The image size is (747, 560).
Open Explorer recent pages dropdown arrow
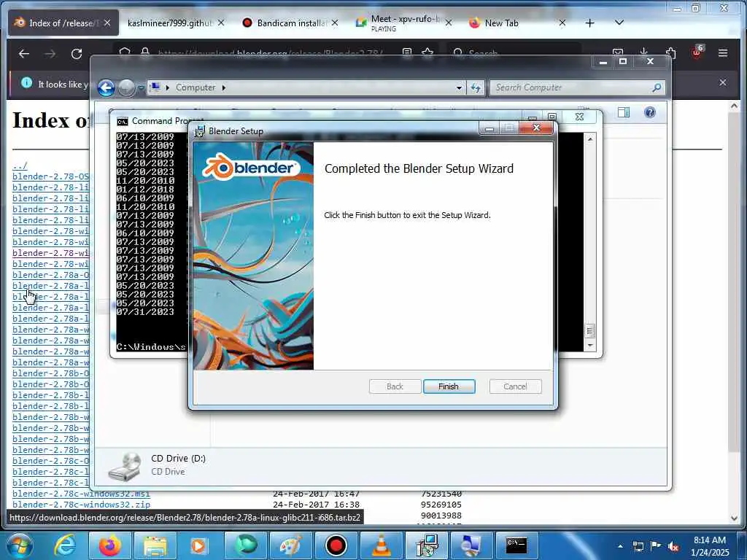(x=141, y=88)
